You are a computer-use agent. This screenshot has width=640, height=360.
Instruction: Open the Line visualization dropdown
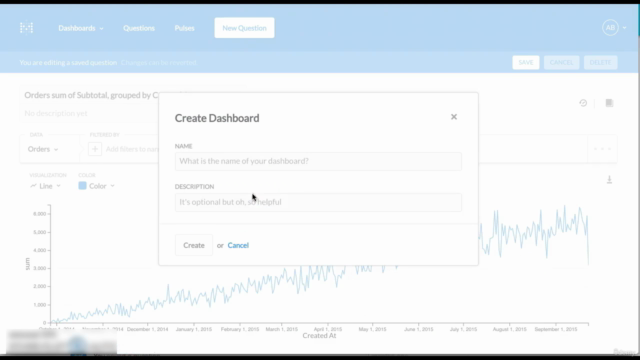[45, 186]
